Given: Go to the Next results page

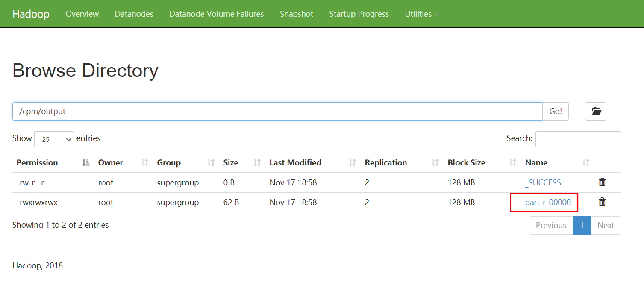Looking at the screenshot, I should pos(606,225).
